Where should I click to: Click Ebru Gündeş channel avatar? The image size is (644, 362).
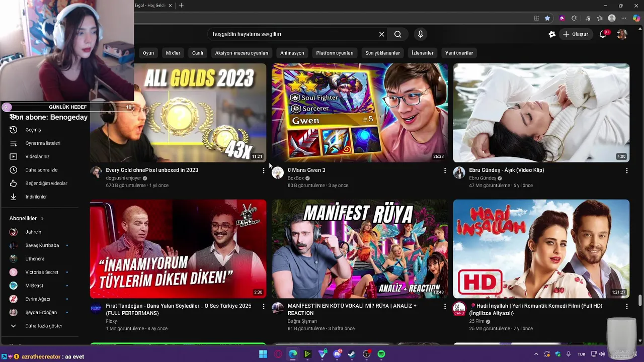(459, 172)
